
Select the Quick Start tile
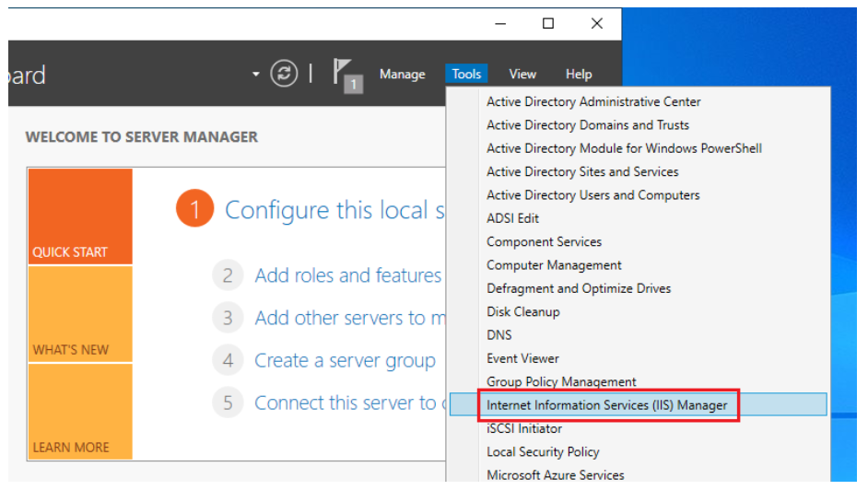point(79,217)
